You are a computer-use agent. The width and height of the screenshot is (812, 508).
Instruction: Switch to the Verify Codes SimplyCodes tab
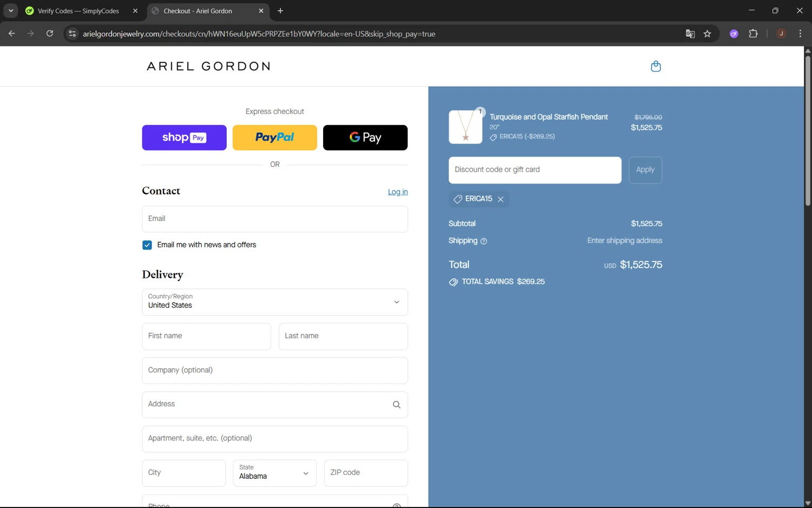(x=81, y=11)
